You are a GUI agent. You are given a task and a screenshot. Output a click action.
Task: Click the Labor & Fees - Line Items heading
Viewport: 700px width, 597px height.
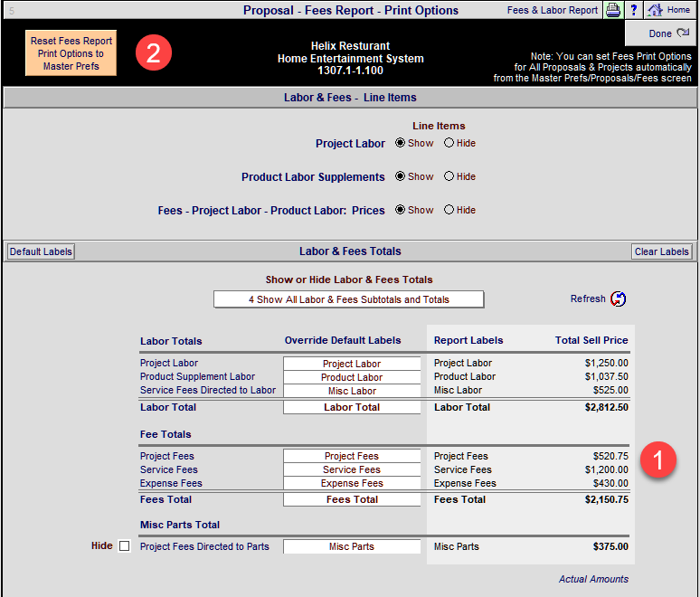tap(350, 98)
